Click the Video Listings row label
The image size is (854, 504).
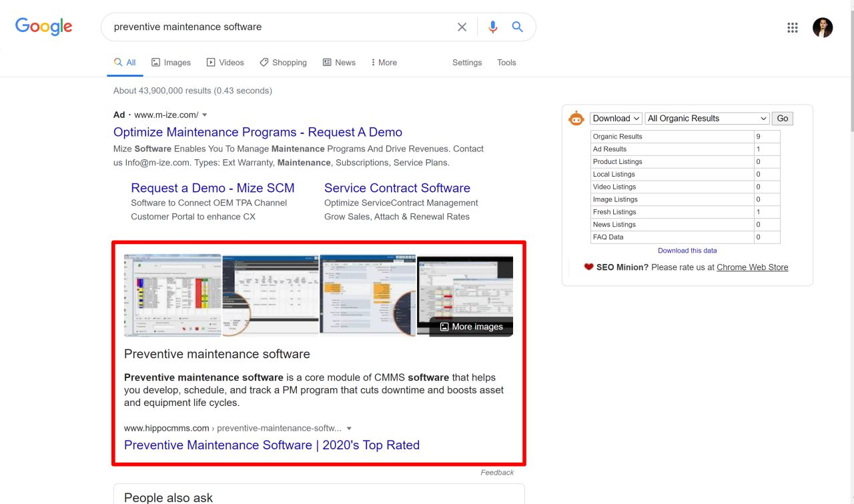click(614, 187)
